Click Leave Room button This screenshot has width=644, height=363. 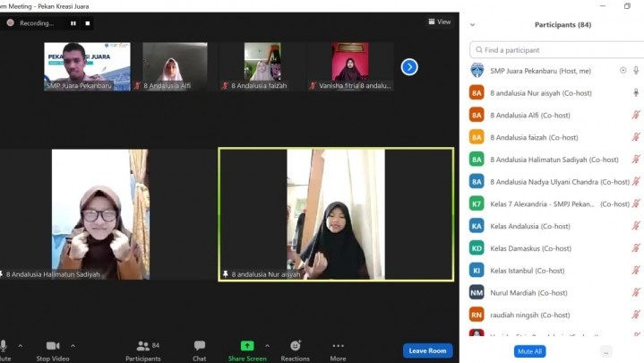(x=427, y=350)
